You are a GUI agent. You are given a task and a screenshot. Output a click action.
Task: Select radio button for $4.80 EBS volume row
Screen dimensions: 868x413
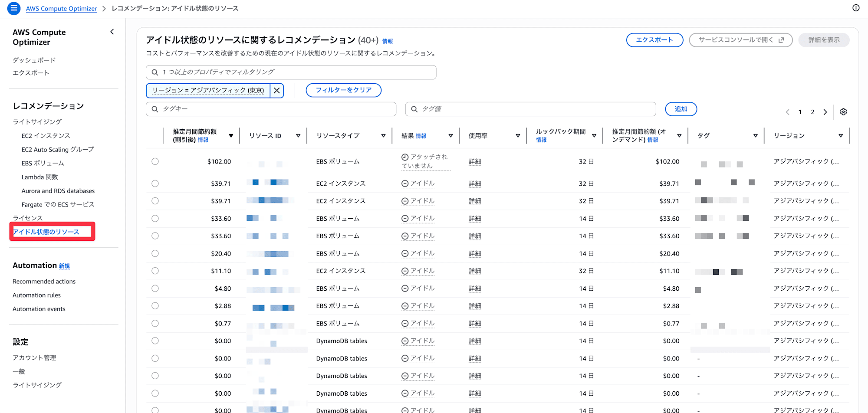155,288
